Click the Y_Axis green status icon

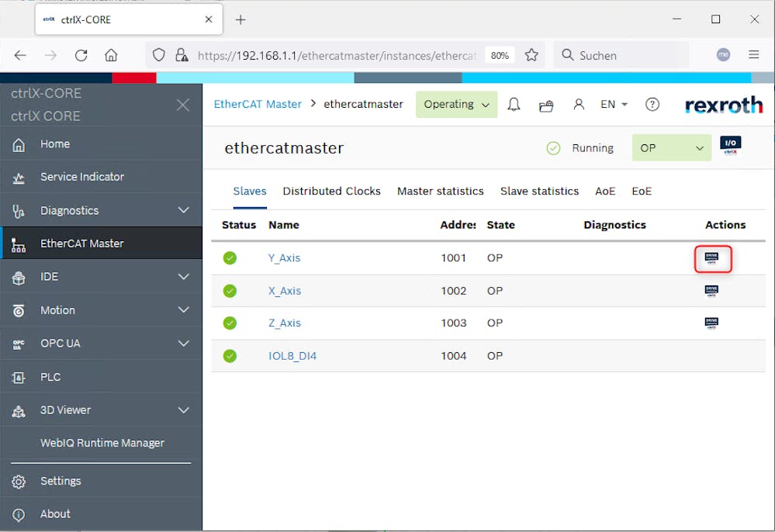pos(230,258)
